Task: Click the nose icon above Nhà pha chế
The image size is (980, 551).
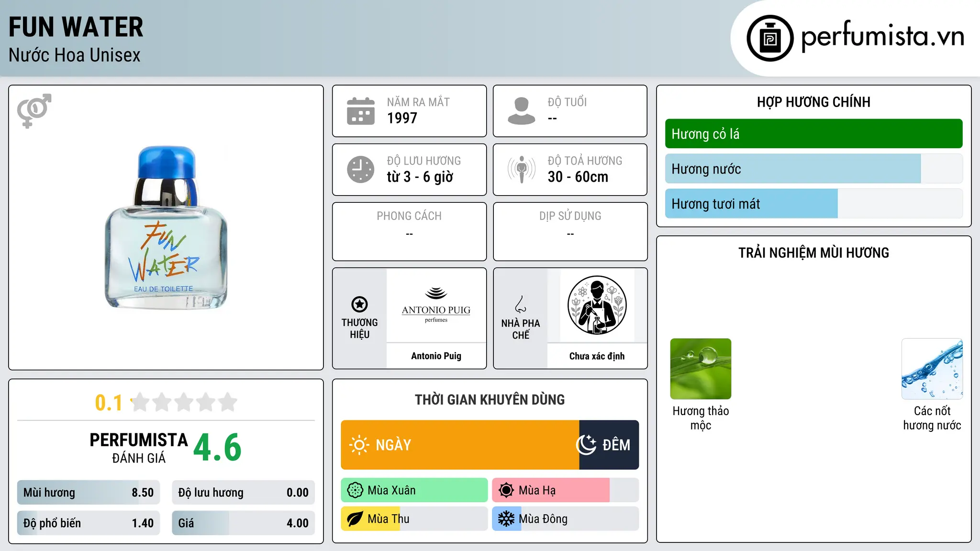Action: [521, 304]
